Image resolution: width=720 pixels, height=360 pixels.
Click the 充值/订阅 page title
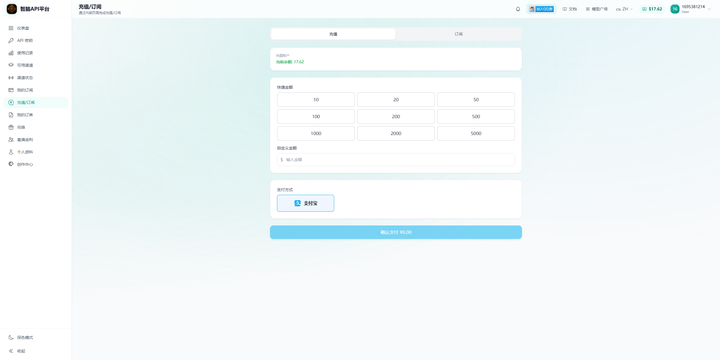[x=90, y=6]
